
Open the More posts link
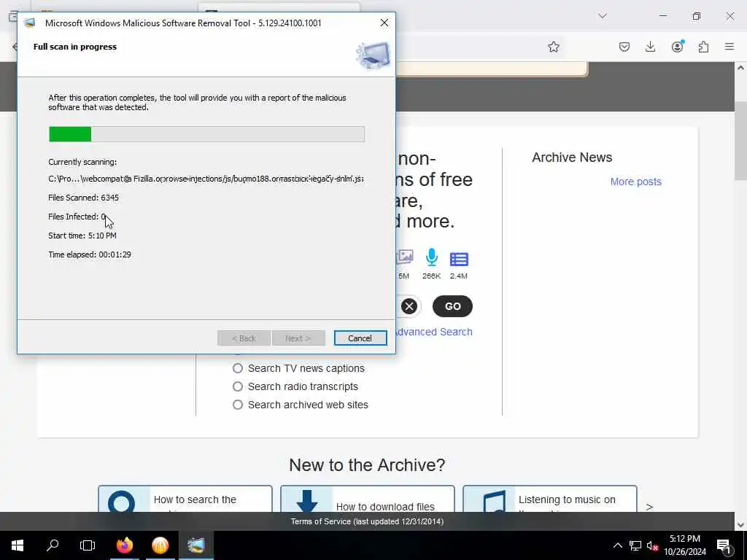click(636, 182)
